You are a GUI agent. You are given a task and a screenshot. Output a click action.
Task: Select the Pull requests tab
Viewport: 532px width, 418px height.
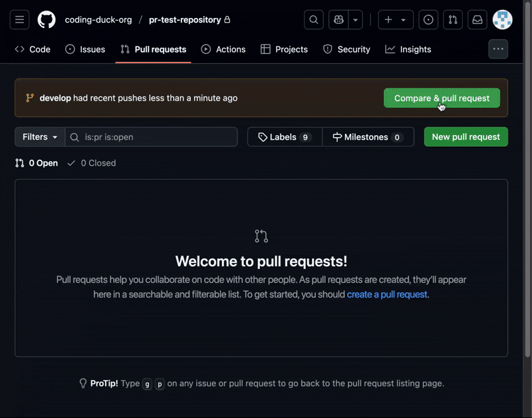pos(154,49)
